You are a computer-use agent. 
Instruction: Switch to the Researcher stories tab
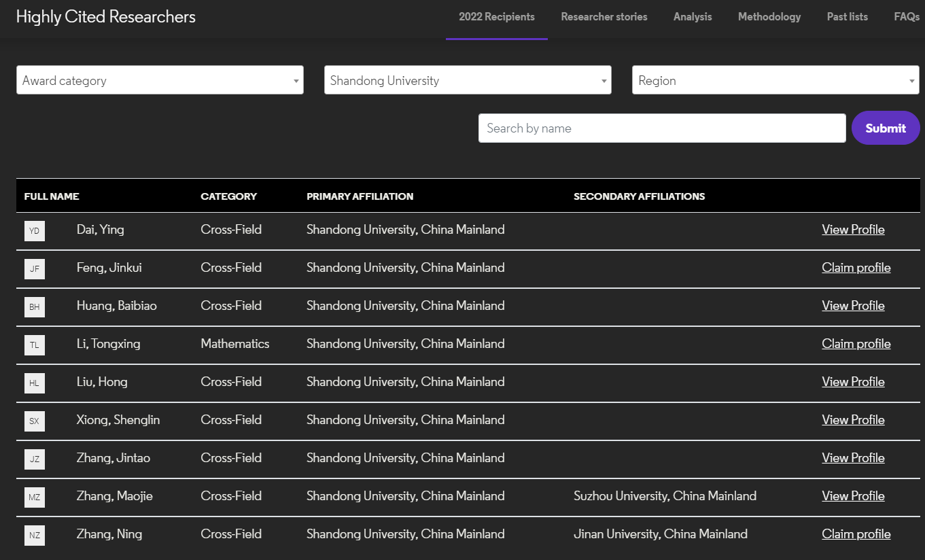604,17
